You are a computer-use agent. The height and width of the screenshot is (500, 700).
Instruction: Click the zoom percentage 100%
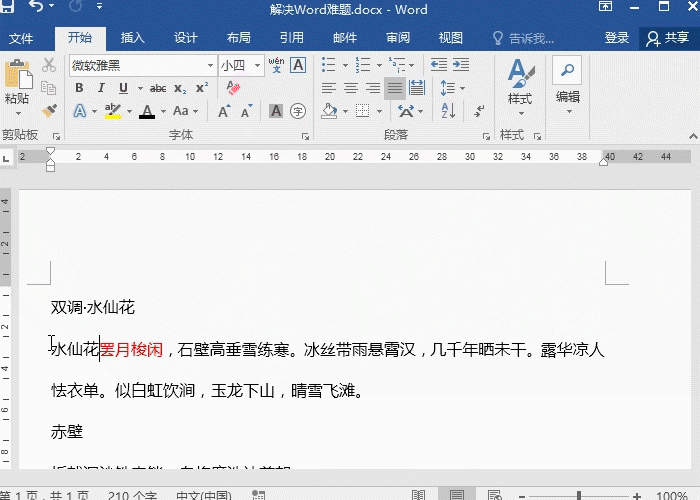[672, 496]
